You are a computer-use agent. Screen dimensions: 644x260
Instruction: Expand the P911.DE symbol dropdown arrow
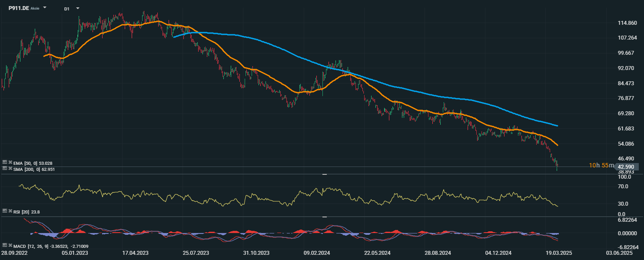(x=45, y=8)
